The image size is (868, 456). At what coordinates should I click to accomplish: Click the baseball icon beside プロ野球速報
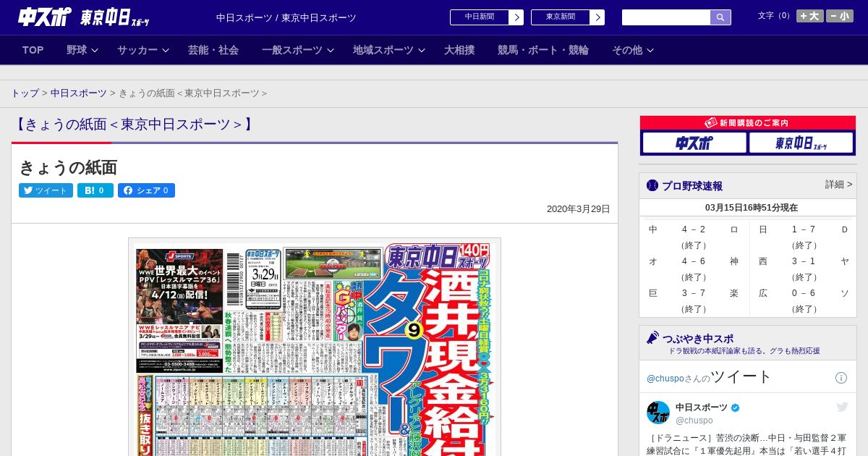(652, 185)
